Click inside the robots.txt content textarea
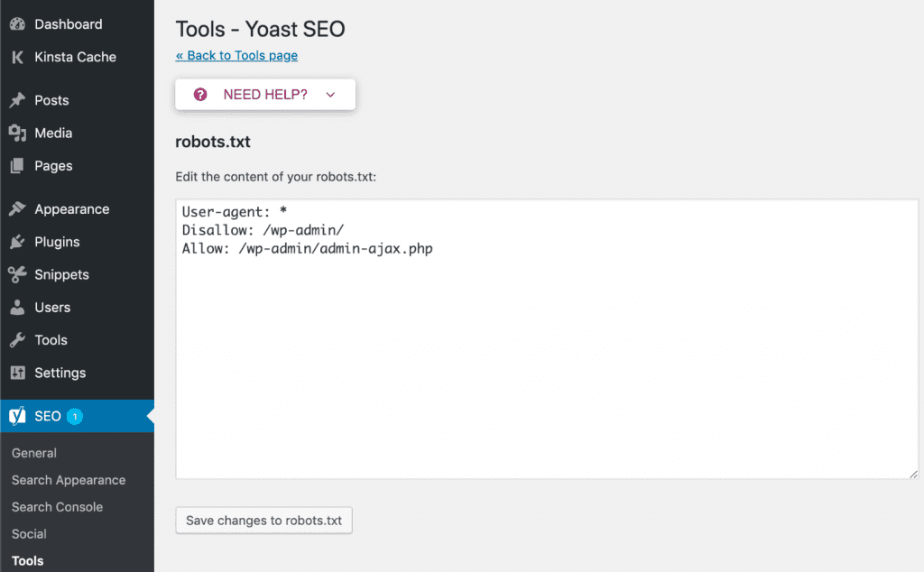The height and width of the screenshot is (572, 924). 547,361
